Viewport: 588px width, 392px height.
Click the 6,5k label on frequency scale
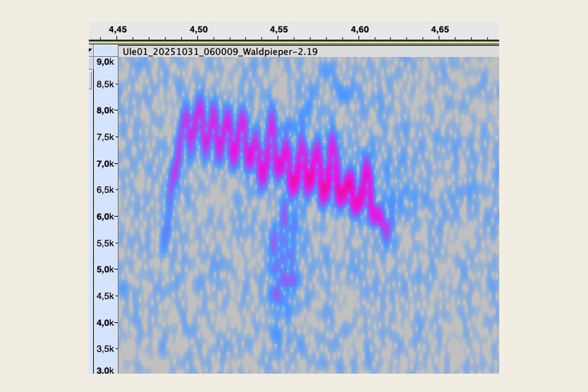[x=105, y=190]
